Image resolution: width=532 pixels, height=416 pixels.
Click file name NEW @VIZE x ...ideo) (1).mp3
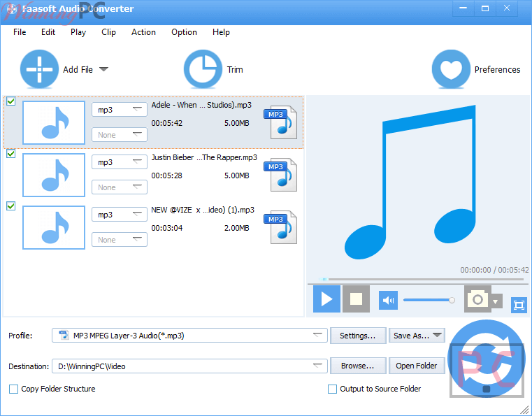click(203, 210)
